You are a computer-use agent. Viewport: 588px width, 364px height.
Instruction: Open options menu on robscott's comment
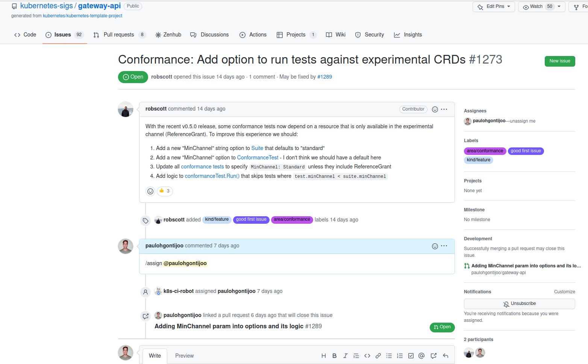click(444, 109)
